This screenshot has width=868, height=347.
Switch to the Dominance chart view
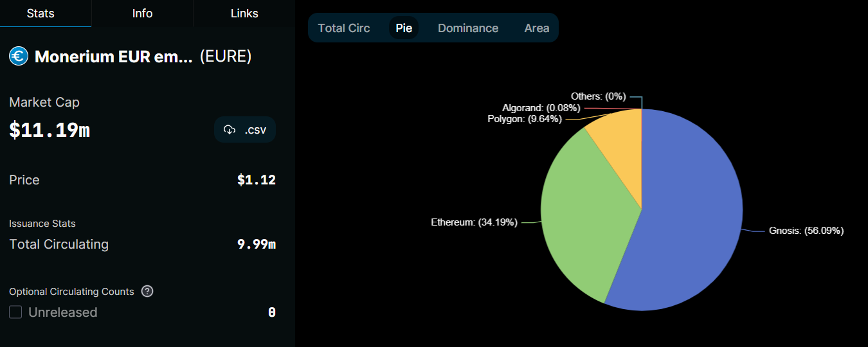point(468,28)
